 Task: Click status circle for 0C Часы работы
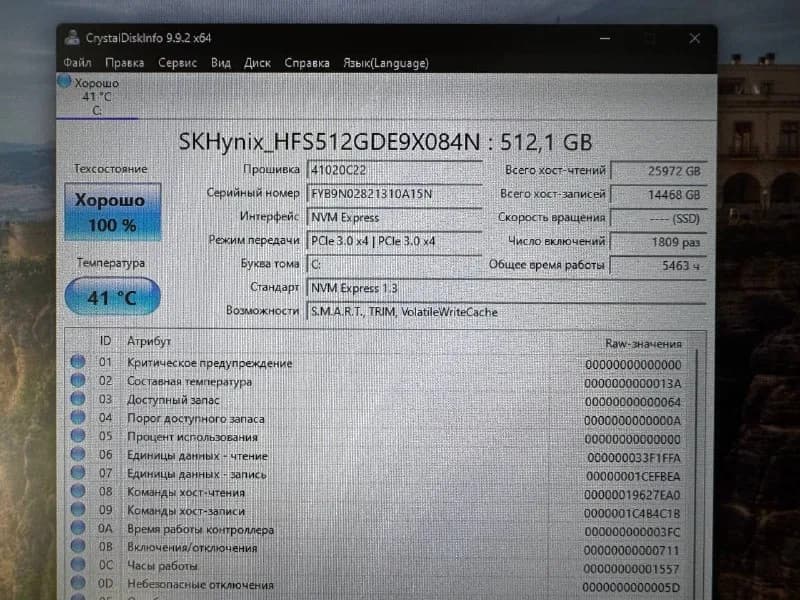pyautogui.click(x=78, y=564)
